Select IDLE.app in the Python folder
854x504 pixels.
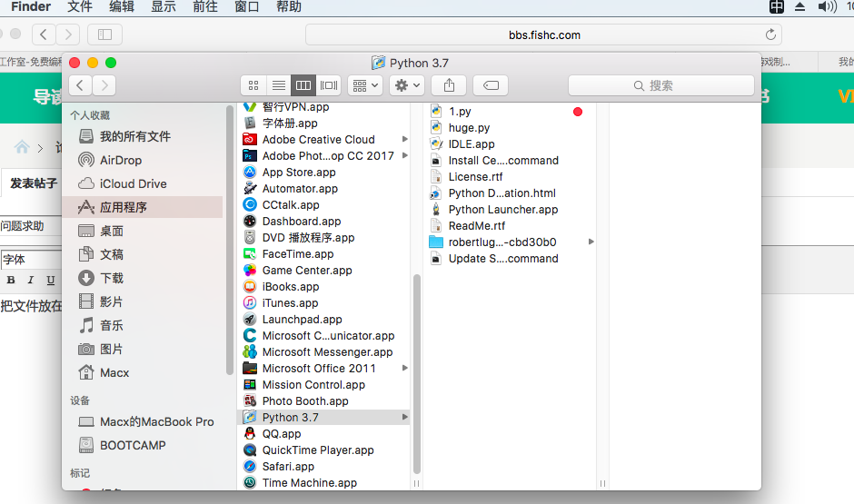coord(471,144)
